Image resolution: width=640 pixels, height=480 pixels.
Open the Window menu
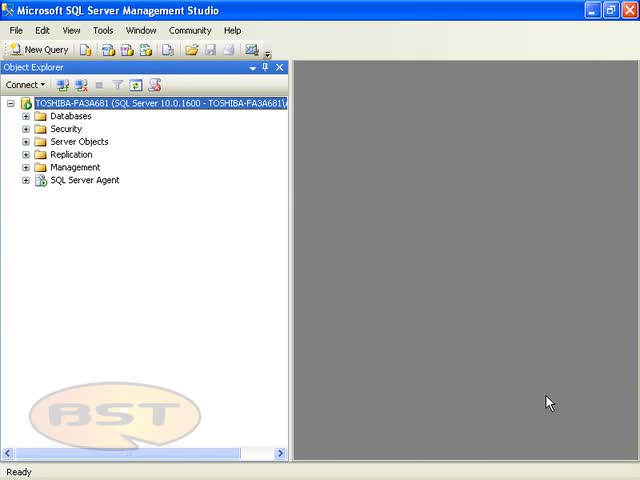(141, 31)
